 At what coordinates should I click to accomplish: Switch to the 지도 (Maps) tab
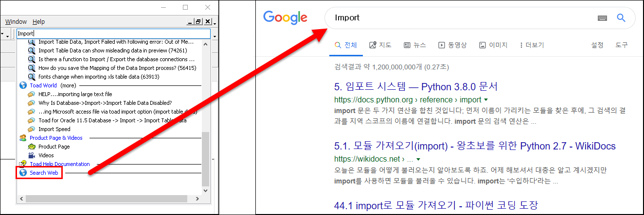[380, 45]
